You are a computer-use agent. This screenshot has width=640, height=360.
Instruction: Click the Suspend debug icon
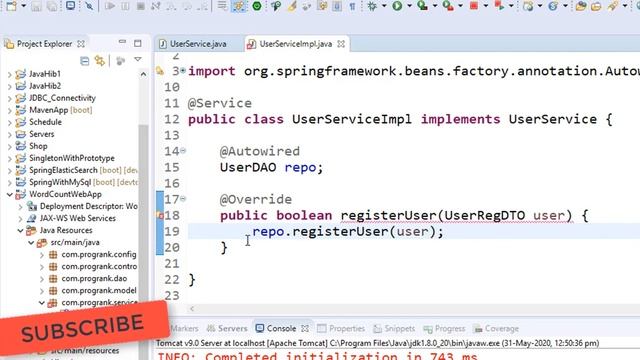click(125, 6)
